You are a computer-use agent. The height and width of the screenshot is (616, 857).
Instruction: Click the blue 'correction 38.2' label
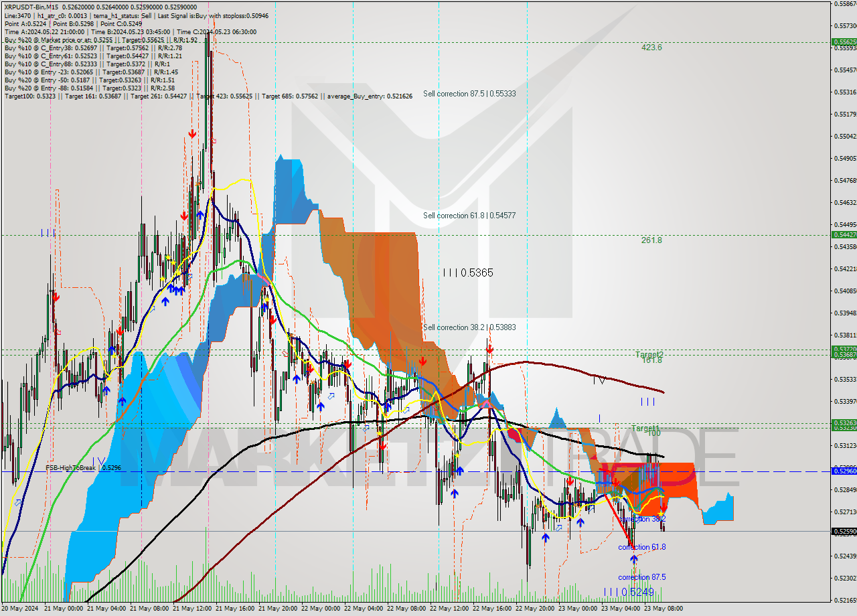pyautogui.click(x=642, y=519)
